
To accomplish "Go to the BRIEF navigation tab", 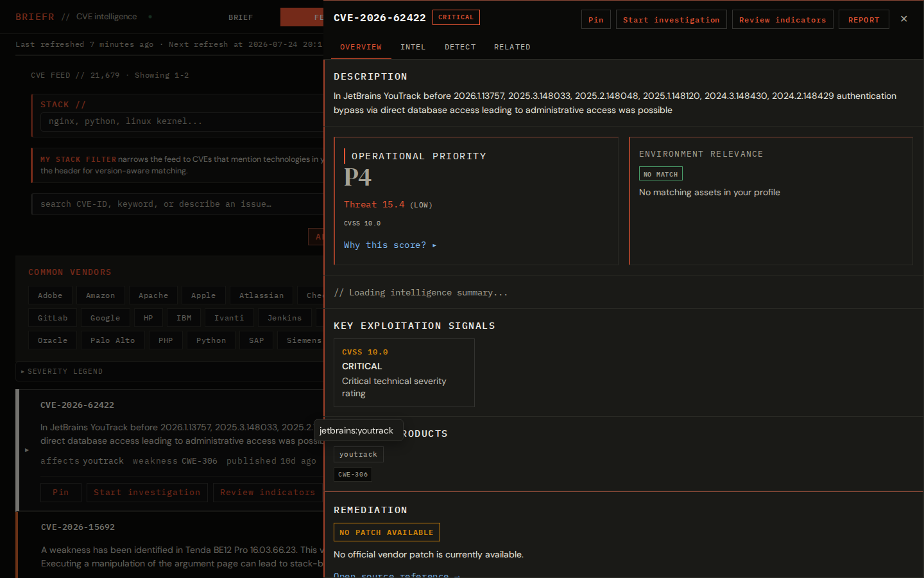I will (241, 17).
